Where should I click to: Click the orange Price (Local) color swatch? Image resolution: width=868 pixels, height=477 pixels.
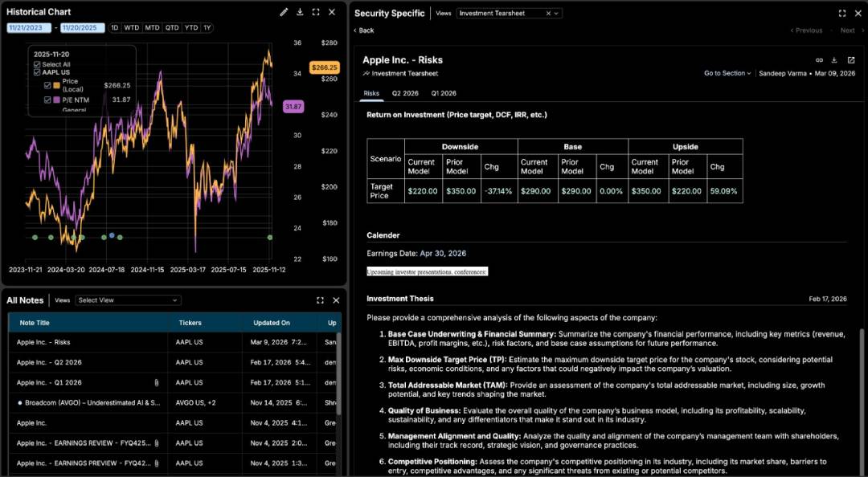pyautogui.click(x=56, y=85)
